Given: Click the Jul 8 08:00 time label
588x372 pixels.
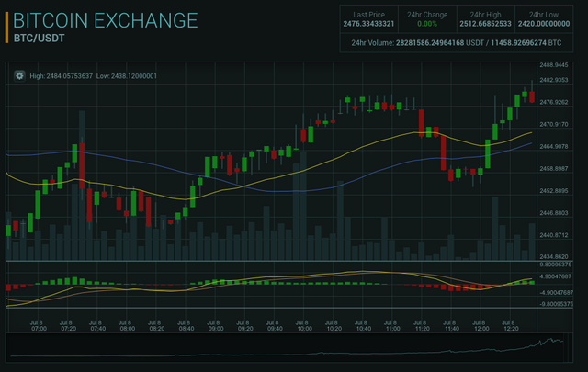Looking at the screenshot, I should click(x=127, y=325).
